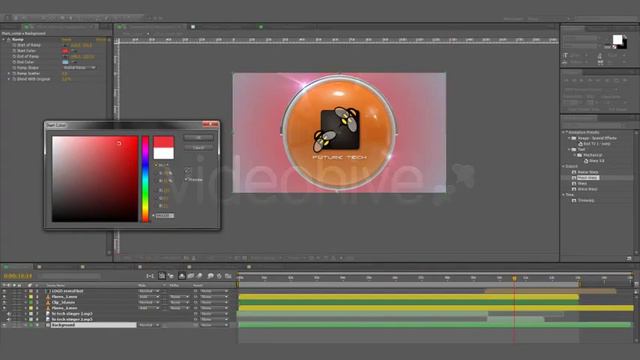Toggle Live Update icon in timeline header
Image resolution: width=640 pixels, height=360 pixels.
coord(162,276)
